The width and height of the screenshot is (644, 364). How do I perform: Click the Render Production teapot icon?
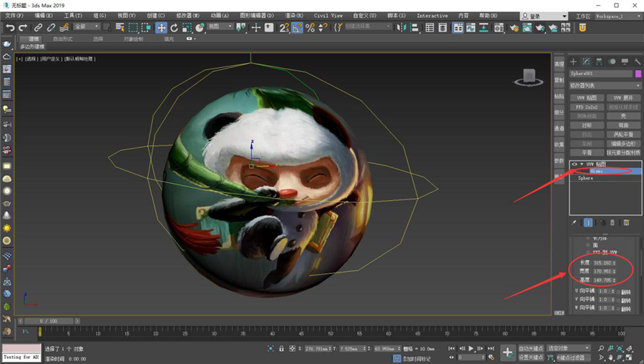click(540, 27)
